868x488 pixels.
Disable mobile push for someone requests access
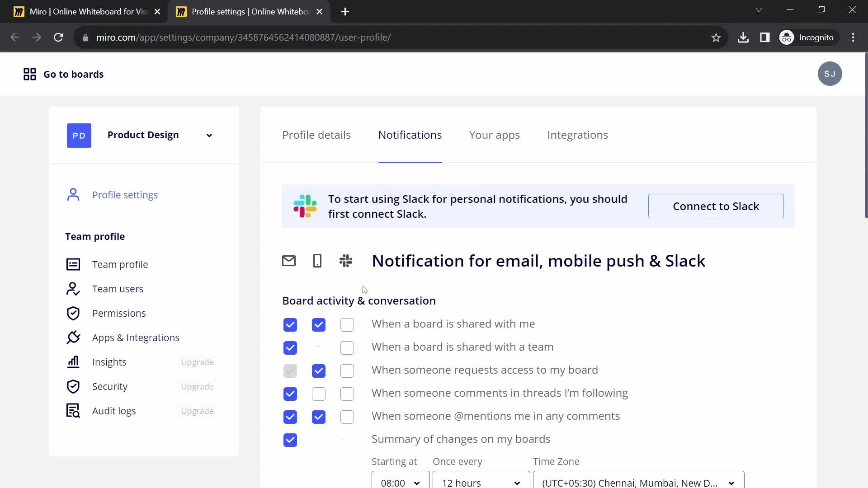click(x=319, y=371)
